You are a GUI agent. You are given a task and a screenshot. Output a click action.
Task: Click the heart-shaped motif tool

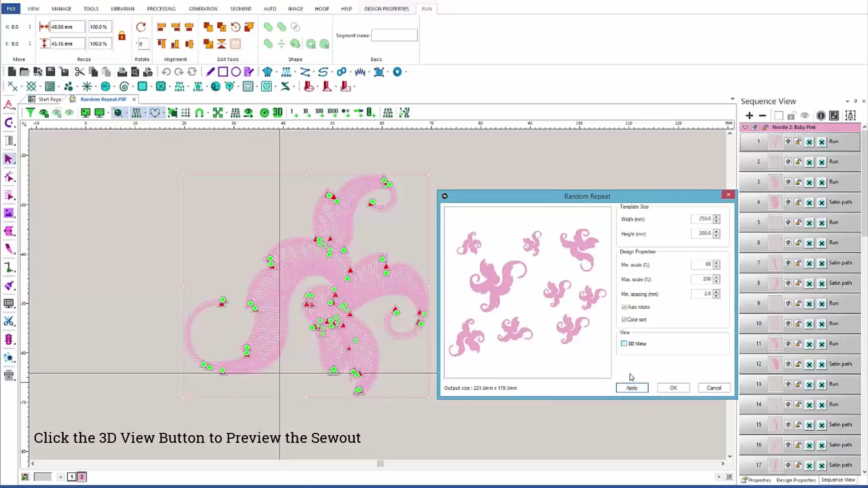pos(156,113)
